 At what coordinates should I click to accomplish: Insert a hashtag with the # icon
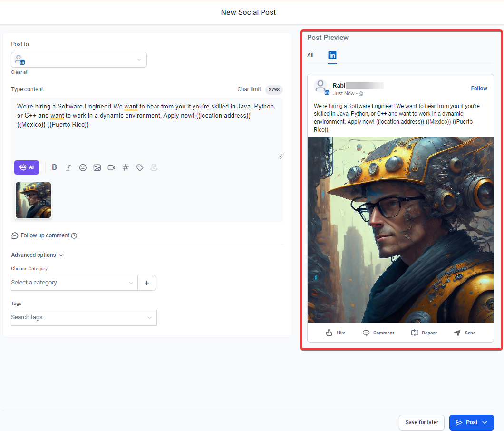point(126,167)
